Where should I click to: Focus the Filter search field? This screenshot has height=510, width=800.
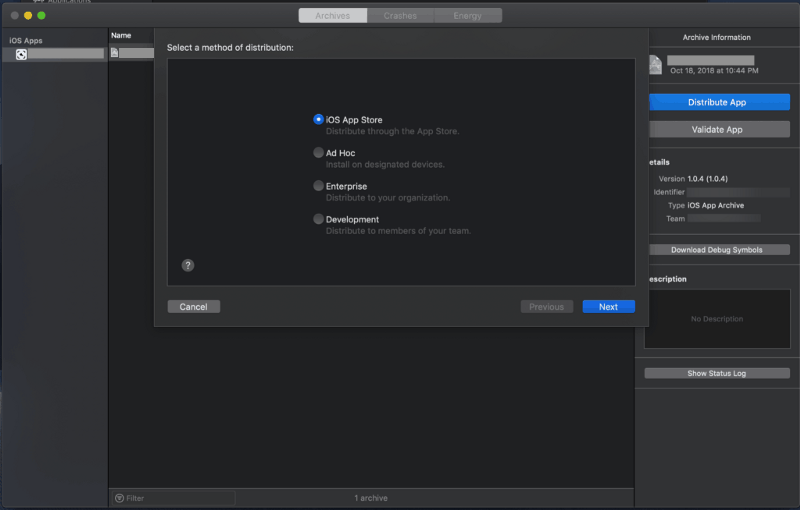[173, 498]
